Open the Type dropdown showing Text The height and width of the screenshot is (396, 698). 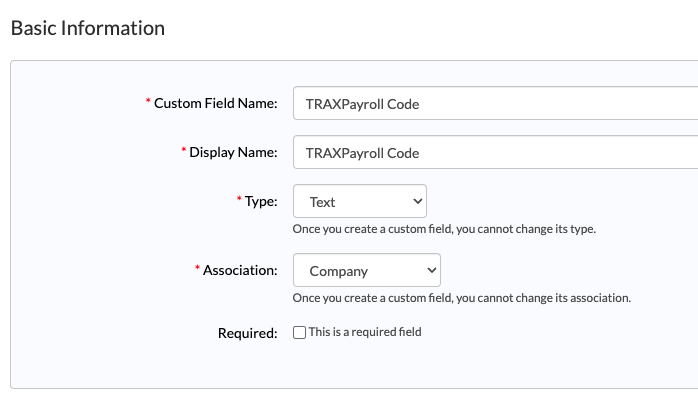point(360,201)
